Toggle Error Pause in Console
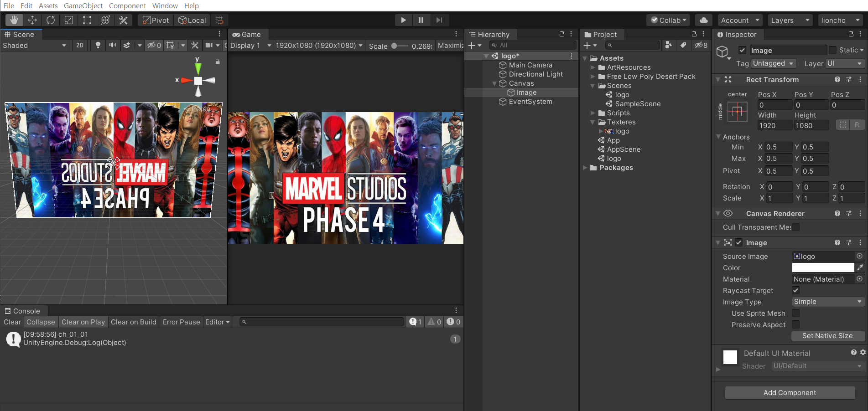The height and width of the screenshot is (411, 868). (x=181, y=322)
